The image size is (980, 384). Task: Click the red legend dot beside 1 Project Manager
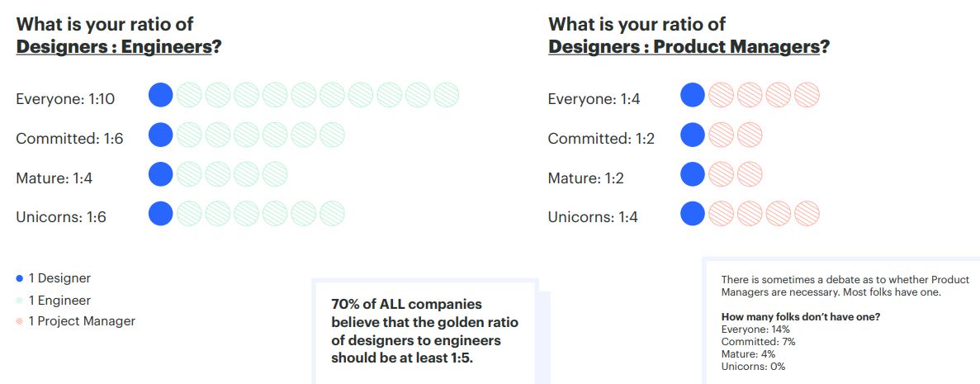pyautogui.click(x=19, y=321)
